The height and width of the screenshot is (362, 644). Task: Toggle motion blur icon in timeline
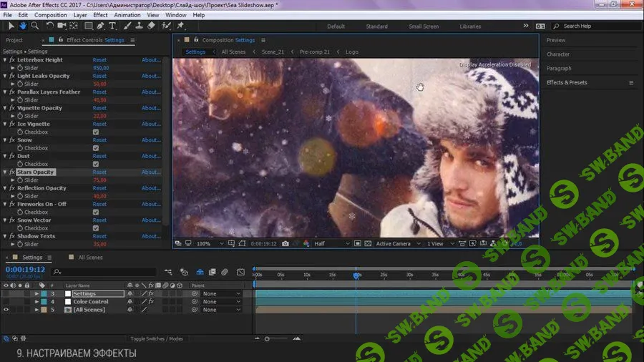point(224,272)
